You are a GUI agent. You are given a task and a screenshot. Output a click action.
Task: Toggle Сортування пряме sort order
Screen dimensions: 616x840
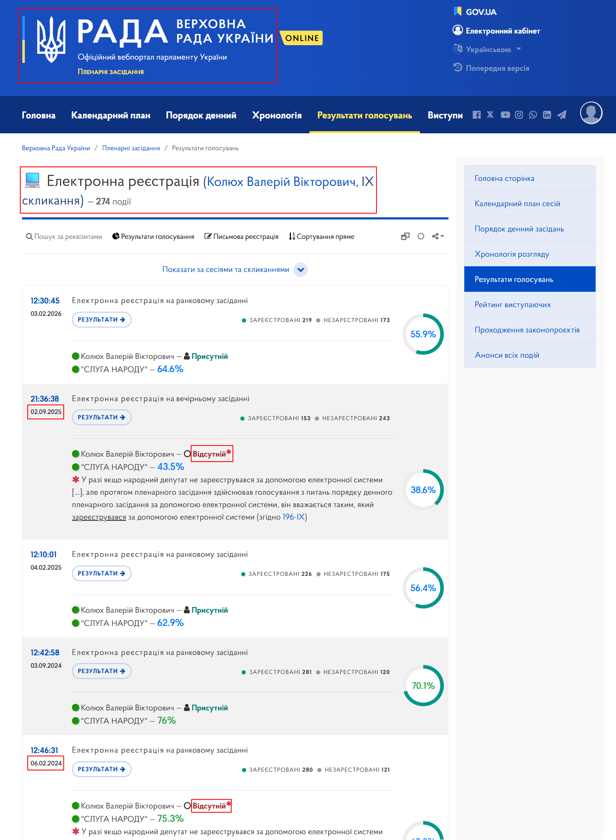321,236
